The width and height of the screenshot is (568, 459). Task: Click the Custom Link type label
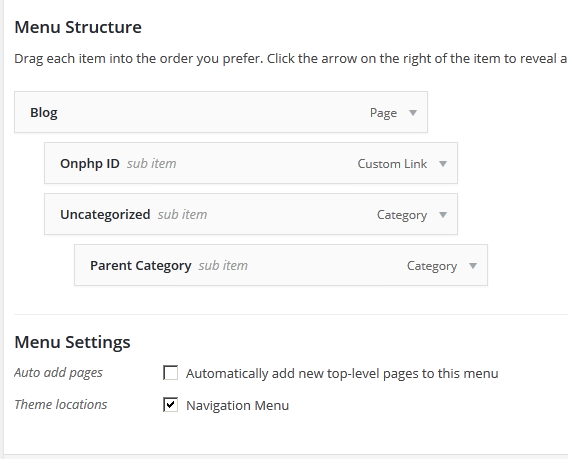[392, 164]
